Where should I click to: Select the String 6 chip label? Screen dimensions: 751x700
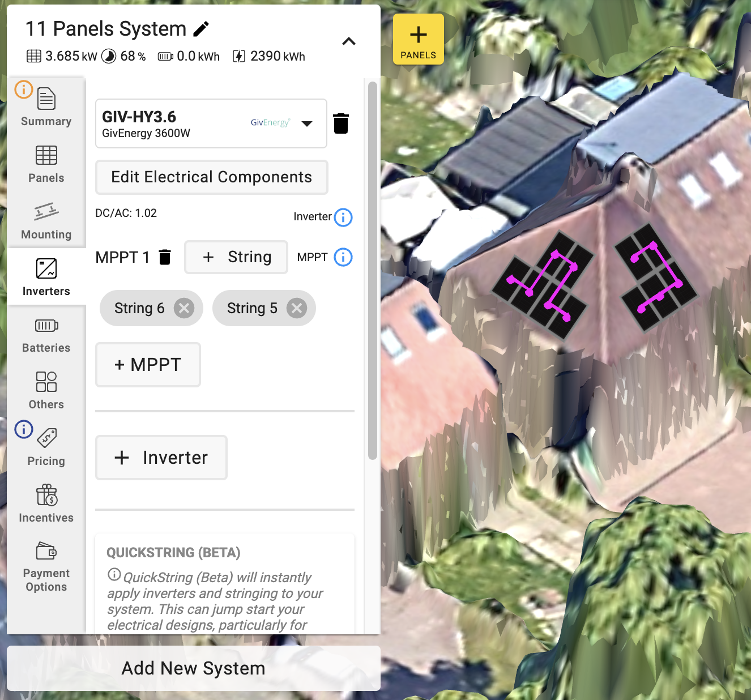tap(139, 308)
